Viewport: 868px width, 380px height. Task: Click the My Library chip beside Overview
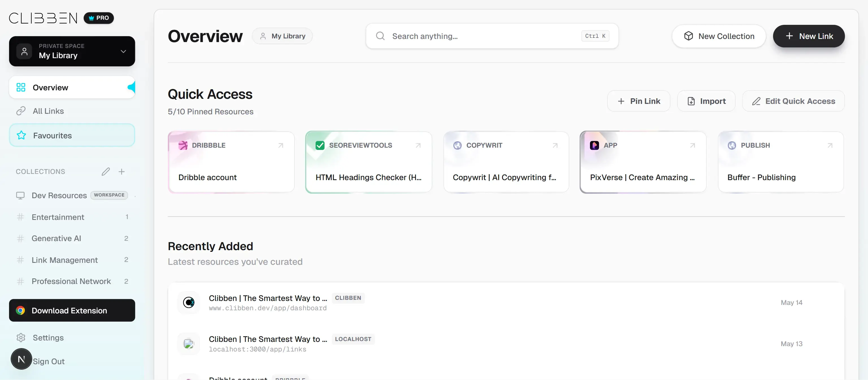click(282, 36)
